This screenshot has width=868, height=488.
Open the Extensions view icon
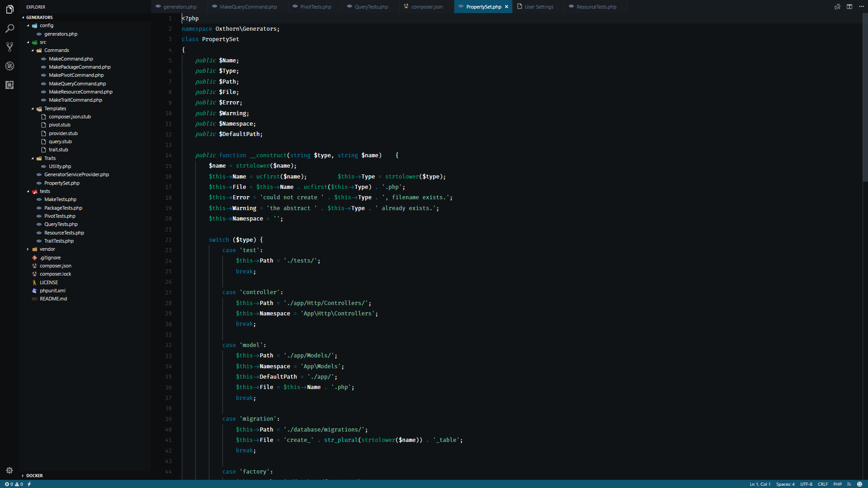9,85
